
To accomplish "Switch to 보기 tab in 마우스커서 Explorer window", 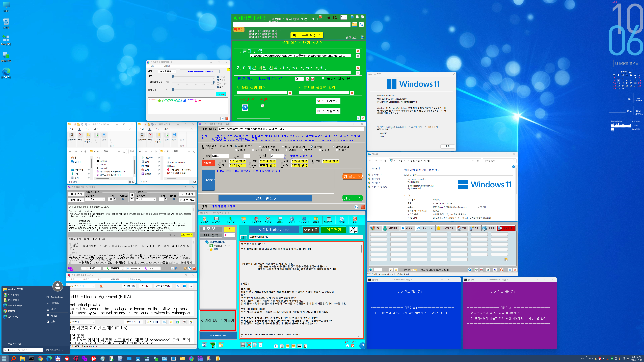I will coord(96,129).
